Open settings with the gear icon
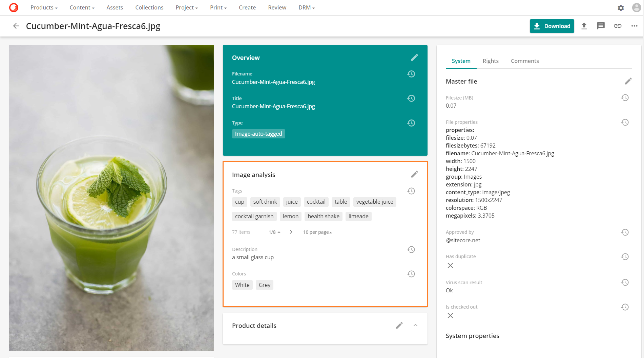644x358 pixels. [x=621, y=7]
